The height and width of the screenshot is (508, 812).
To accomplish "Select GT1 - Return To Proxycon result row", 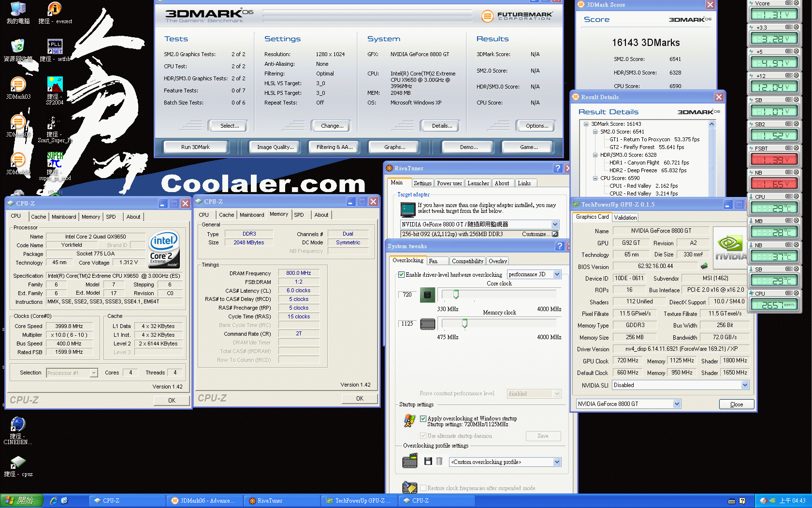I will pyautogui.click(x=654, y=139).
